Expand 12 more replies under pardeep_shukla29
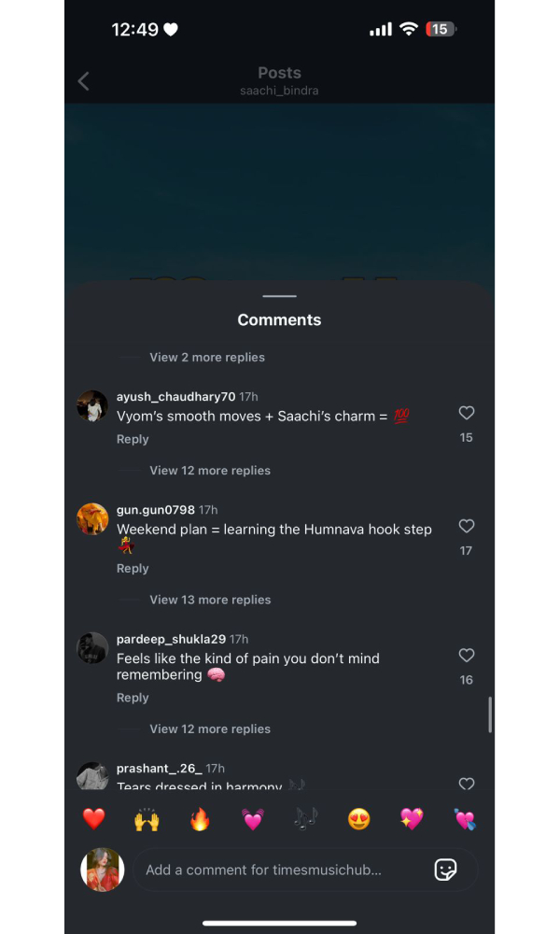Viewport: 560px width, 934px height. (x=210, y=729)
